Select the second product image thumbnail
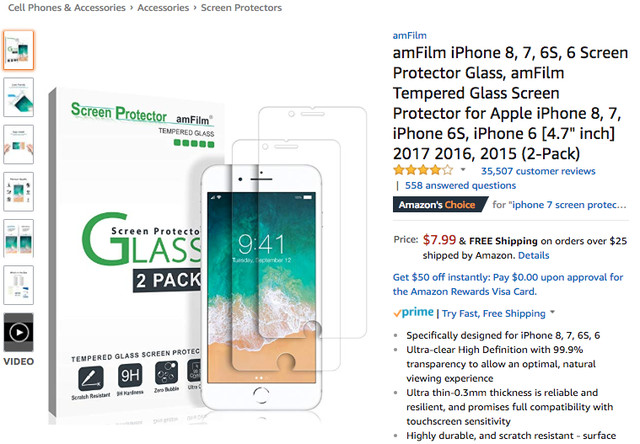 click(18, 97)
